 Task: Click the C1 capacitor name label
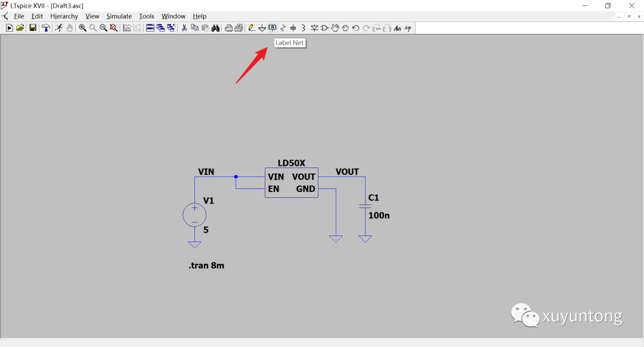click(373, 198)
